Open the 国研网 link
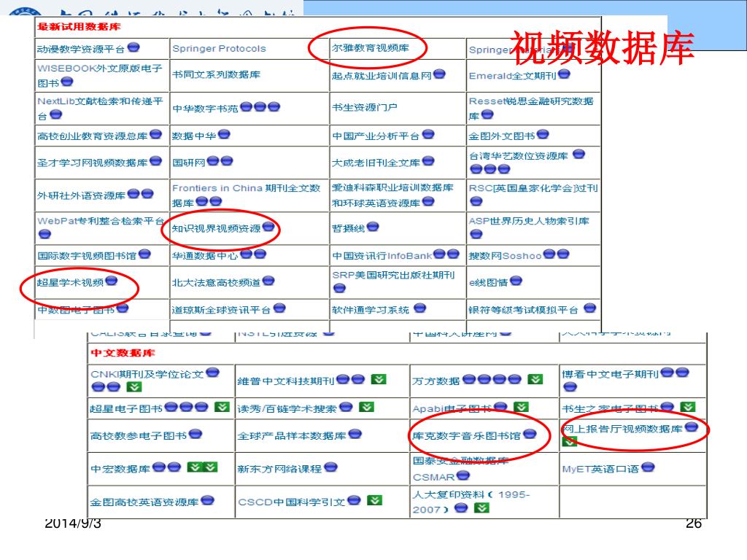 point(189,163)
